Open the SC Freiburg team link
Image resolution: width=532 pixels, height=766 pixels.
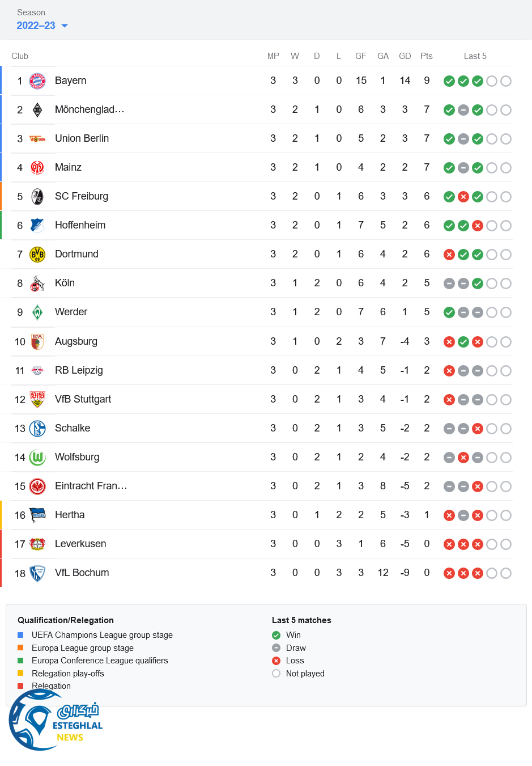(82, 196)
